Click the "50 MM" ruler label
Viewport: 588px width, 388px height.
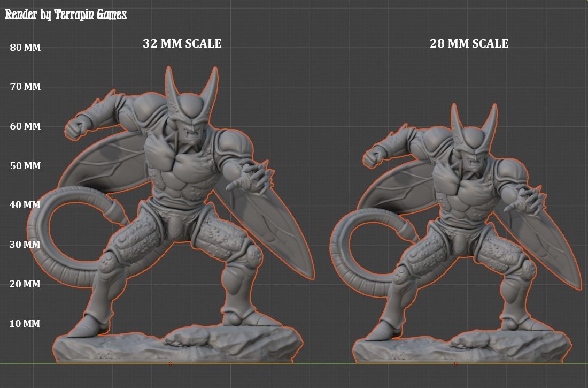pos(26,165)
